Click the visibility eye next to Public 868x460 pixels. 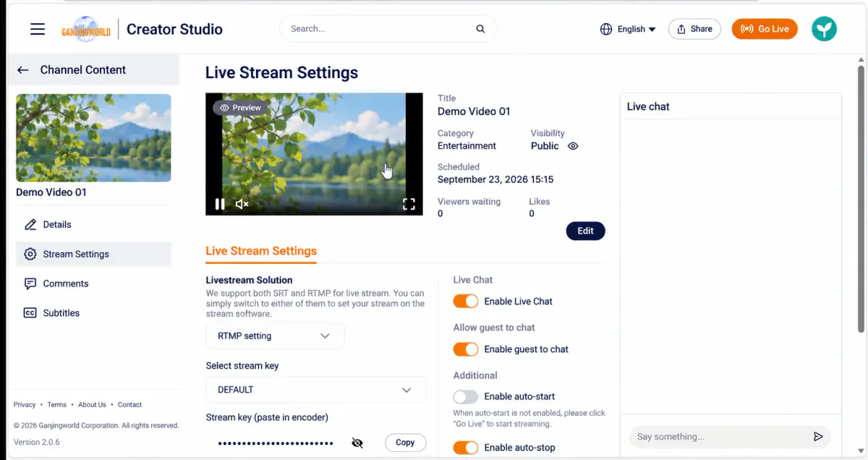[x=573, y=146]
